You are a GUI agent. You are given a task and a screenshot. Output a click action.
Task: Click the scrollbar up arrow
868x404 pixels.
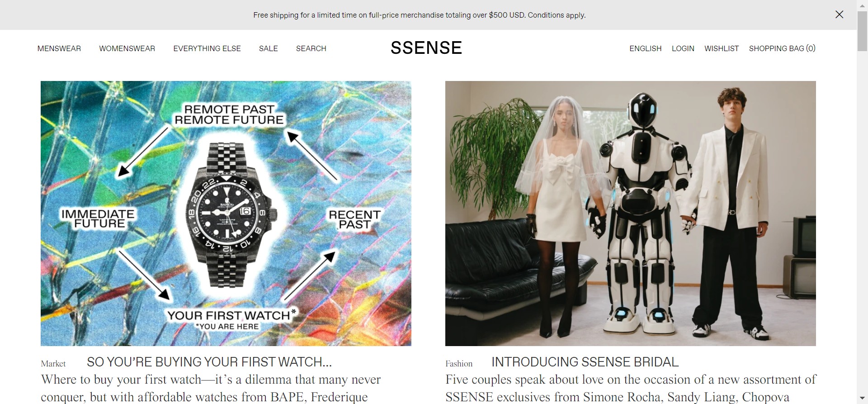(x=863, y=5)
